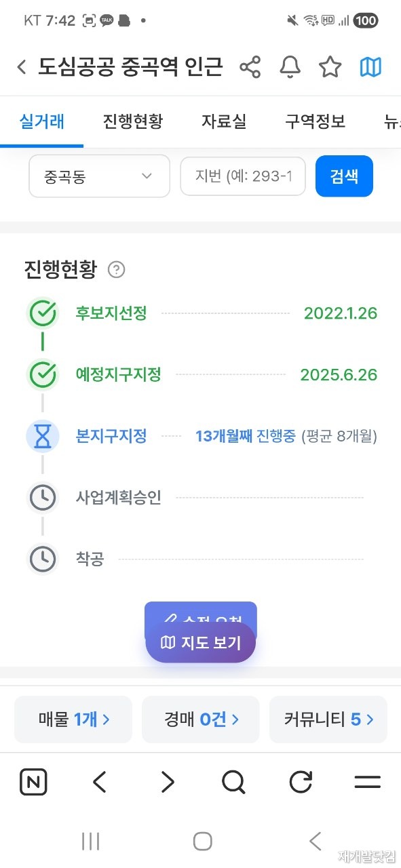Open notifications bell icon
Image resolution: width=401 pixels, height=868 pixels.
pos(290,67)
